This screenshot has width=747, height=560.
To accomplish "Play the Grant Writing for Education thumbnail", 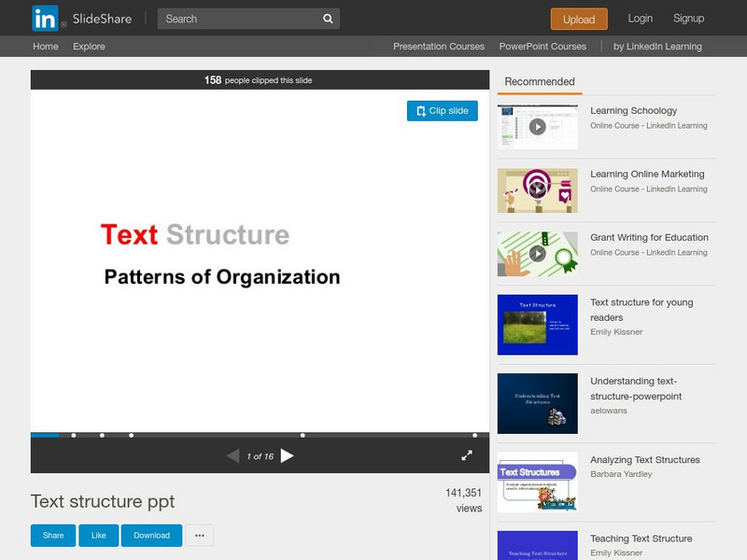I will pos(537,253).
